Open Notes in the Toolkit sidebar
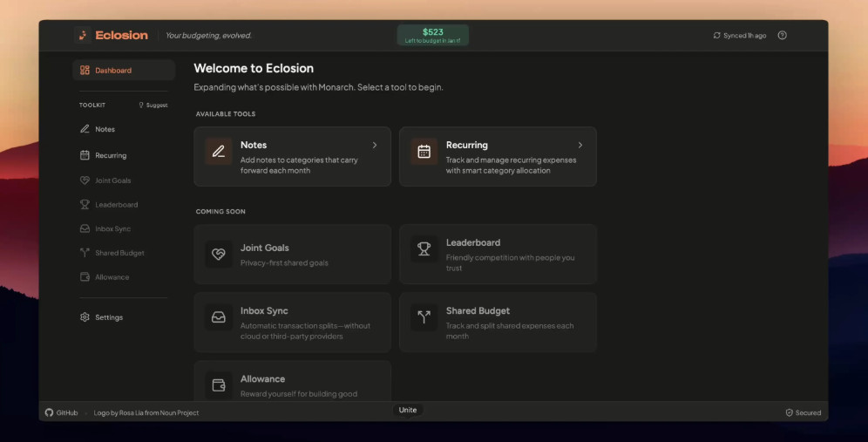The height and width of the screenshot is (442, 868). click(x=124, y=129)
